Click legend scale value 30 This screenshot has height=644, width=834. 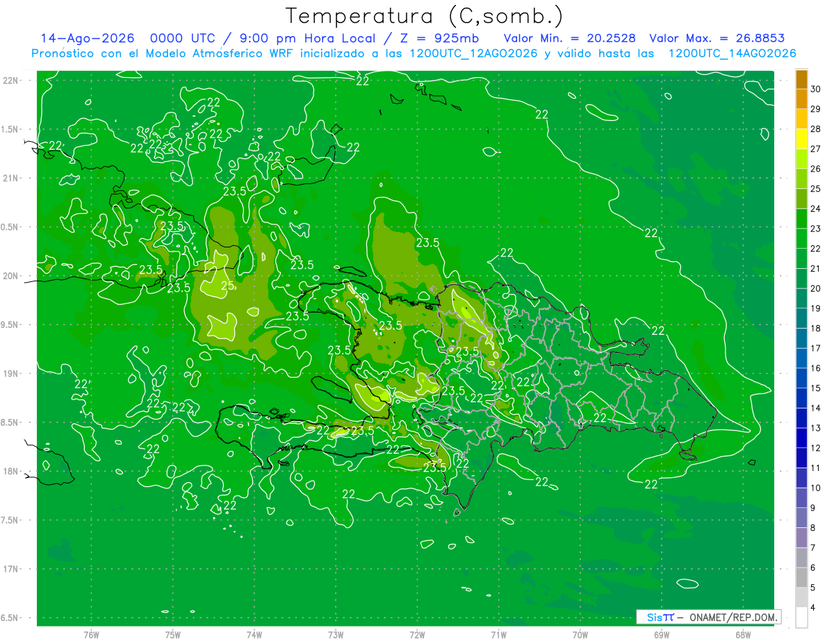(x=816, y=89)
